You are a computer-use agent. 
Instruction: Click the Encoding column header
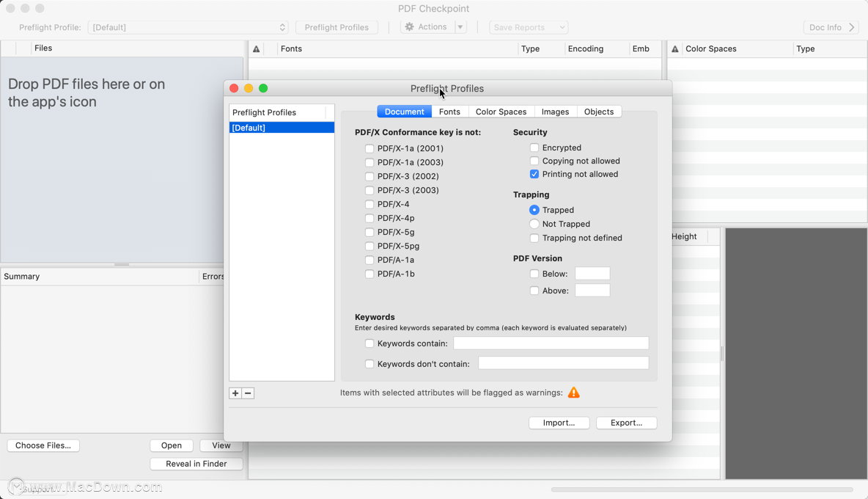coord(596,48)
